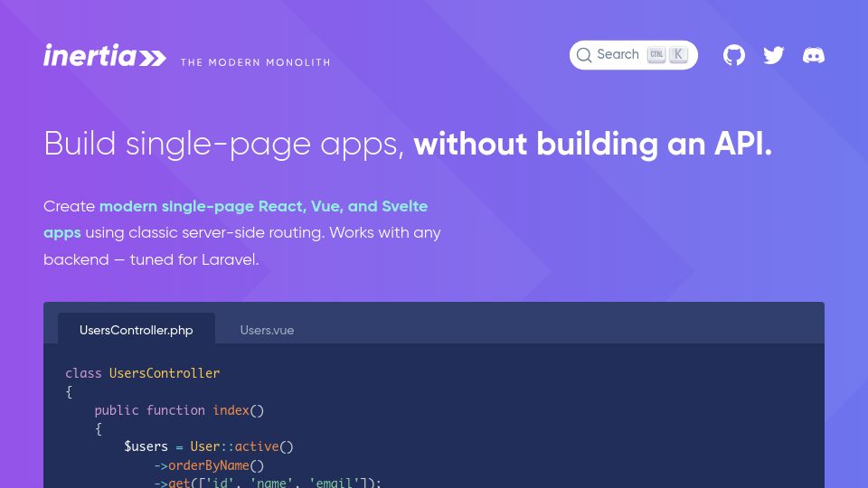Click '->orderByName()' code line
The image size is (868, 488).
coord(209,465)
